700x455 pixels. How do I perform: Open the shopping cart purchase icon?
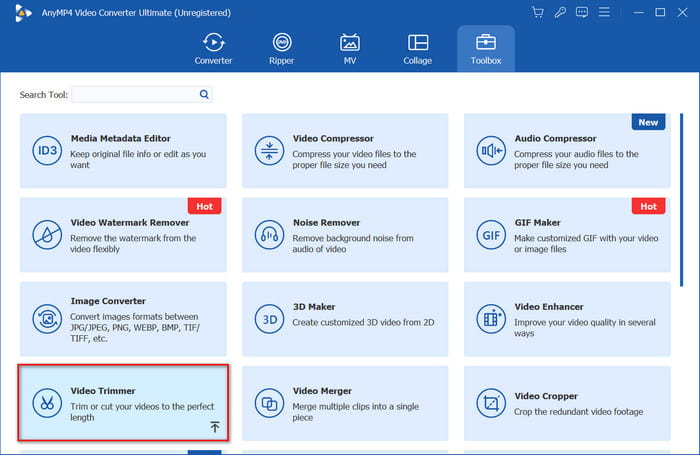coord(538,12)
